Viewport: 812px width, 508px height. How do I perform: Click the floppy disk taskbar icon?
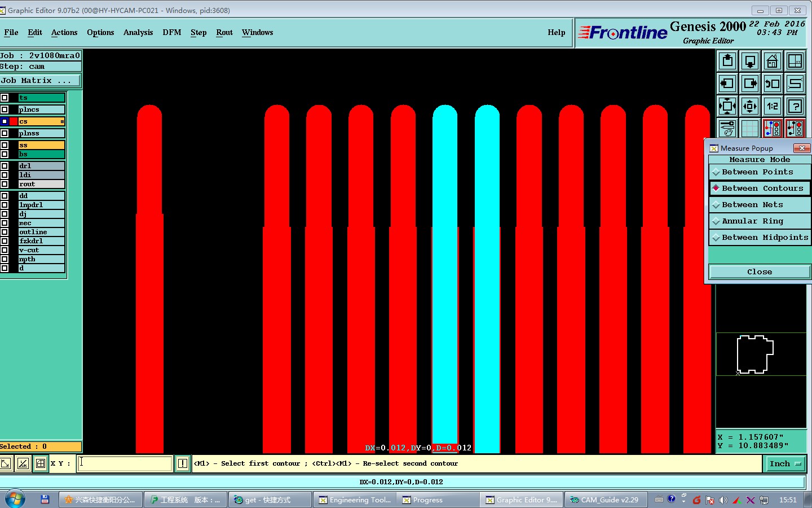point(45,500)
